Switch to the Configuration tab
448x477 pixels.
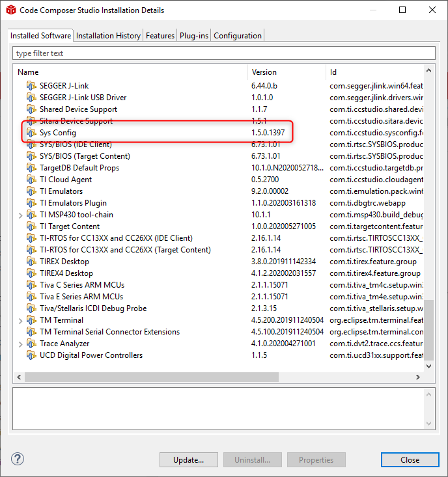pos(238,36)
